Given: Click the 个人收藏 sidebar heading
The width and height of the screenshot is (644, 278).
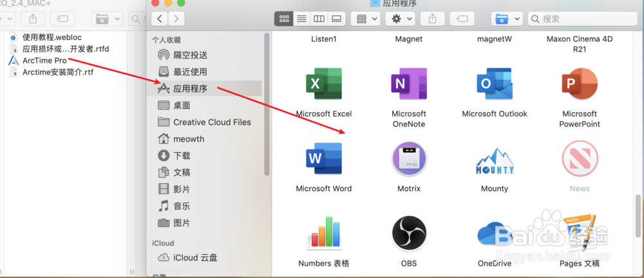Looking at the screenshot, I should pos(166,40).
